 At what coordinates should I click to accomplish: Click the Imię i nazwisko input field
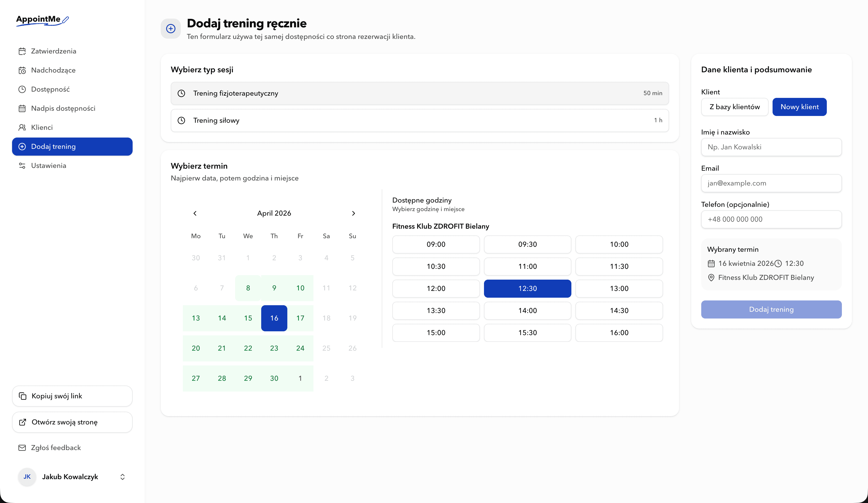click(771, 147)
